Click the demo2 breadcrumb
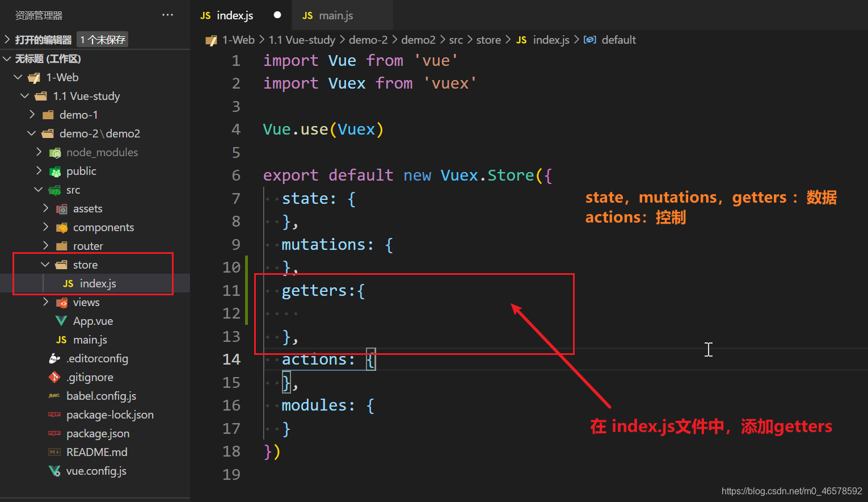Image resolution: width=868 pixels, height=502 pixels. click(418, 40)
